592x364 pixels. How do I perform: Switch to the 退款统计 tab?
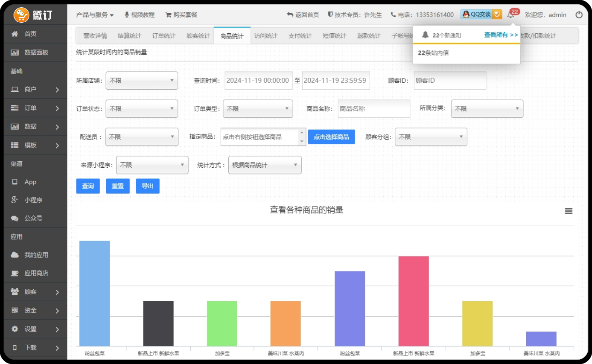point(369,36)
